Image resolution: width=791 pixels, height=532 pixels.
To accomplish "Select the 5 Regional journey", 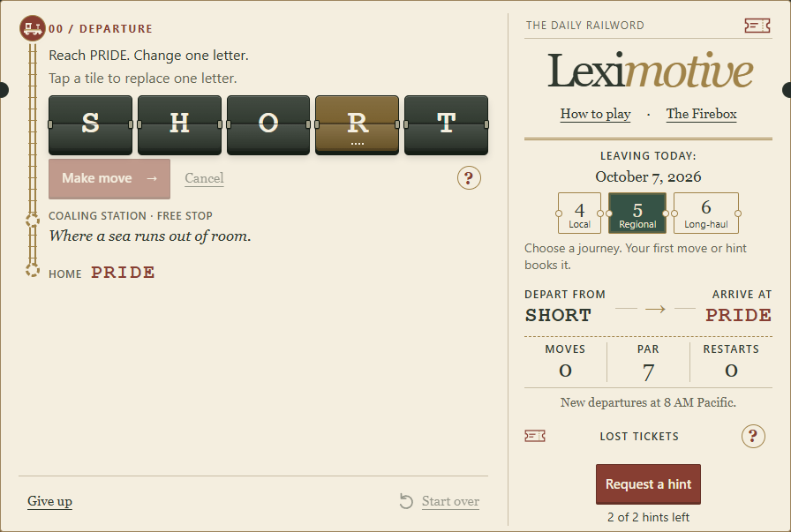I will click(637, 213).
